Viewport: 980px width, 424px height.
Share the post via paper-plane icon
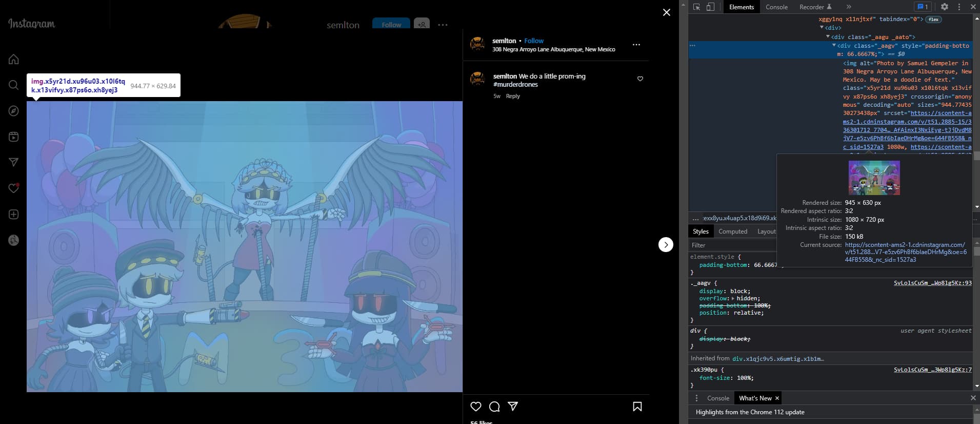(x=513, y=407)
